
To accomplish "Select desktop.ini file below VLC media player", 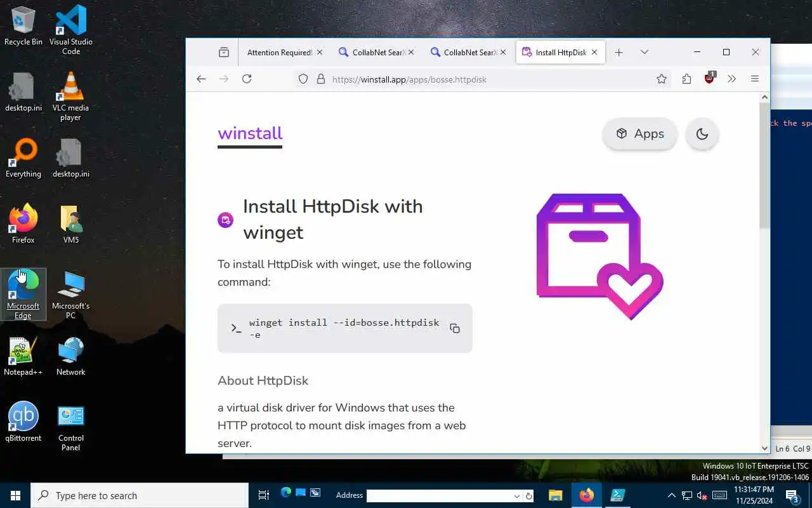I will point(71,159).
